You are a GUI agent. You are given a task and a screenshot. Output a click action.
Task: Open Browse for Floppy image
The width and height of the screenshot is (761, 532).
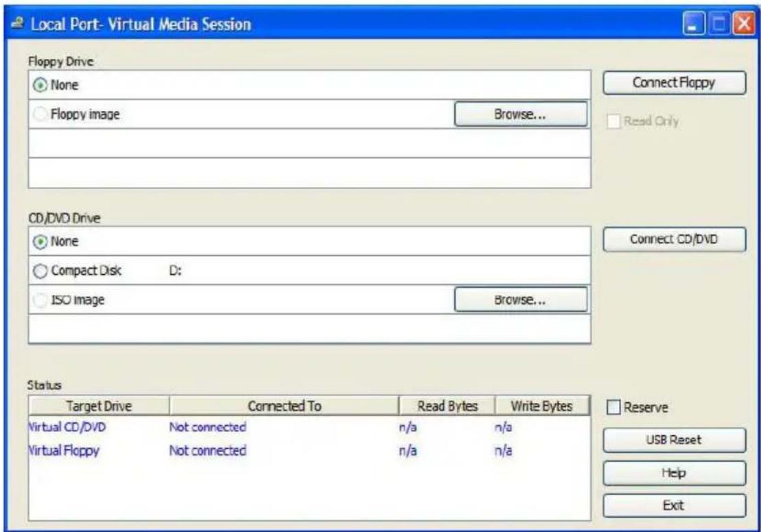point(520,114)
